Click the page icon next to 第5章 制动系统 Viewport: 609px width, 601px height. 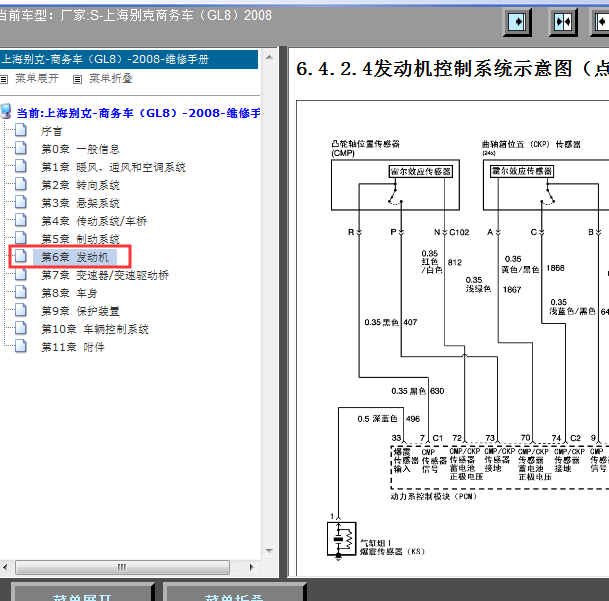[x=21, y=238]
